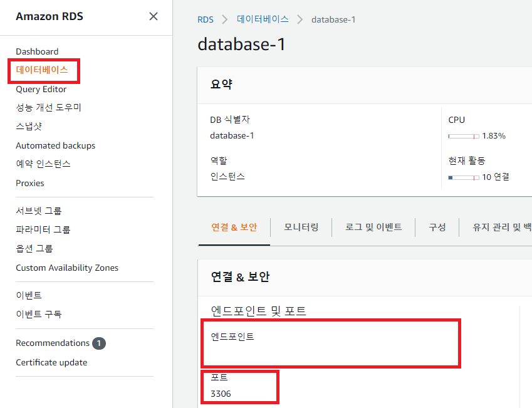Open 데이터베이스 in the sidebar
532x408 pixels.
click(42, 70)
